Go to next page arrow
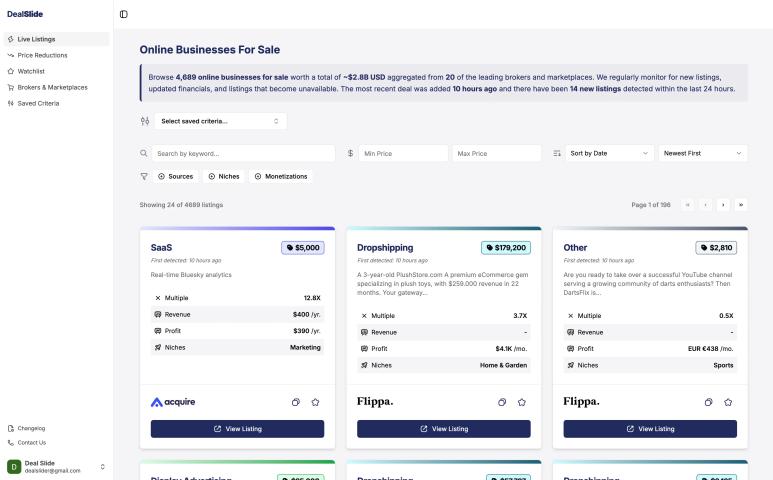 pyautogui.click(x=723, y=205)
